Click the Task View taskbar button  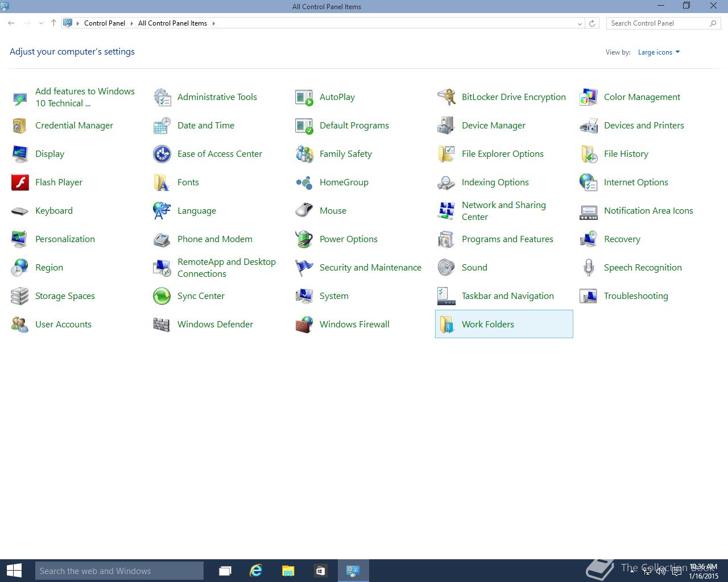[225, 571]
